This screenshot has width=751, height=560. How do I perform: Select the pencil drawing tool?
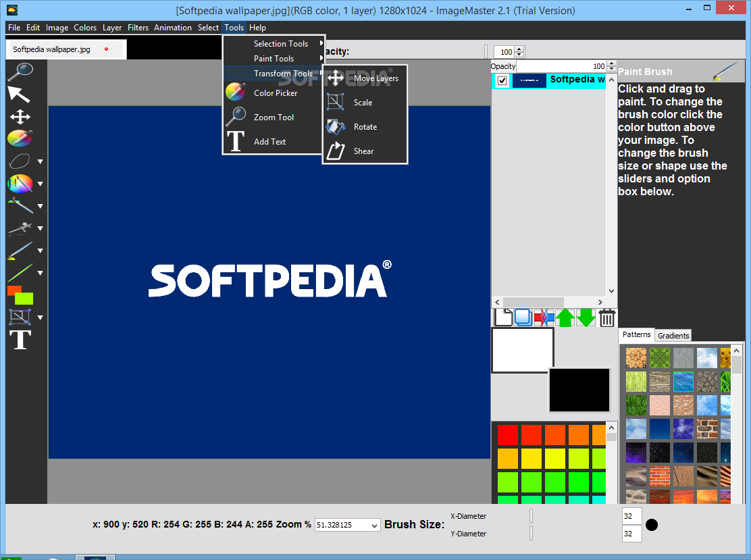20,205
